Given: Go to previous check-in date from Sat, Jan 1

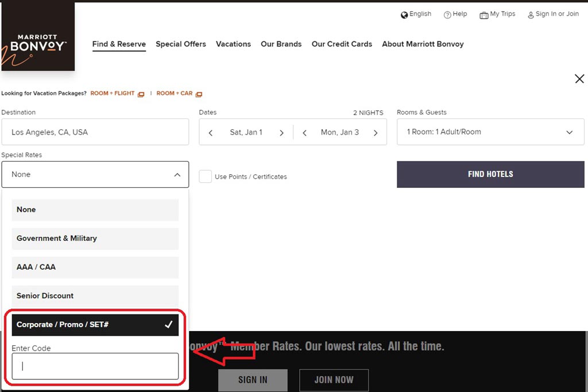Looking at the screenshot, I should tap(211, 133).
